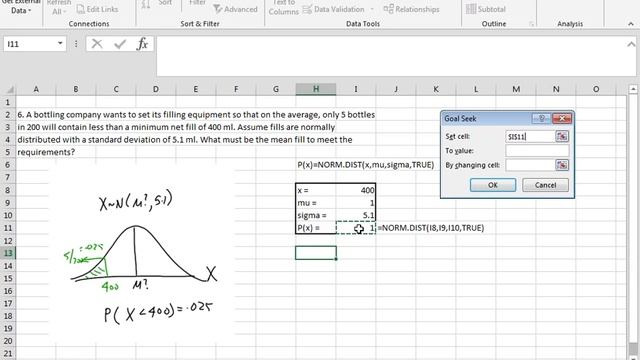The height and width of the screenshot is (360, 640).
Task: Click the By changing cell input field
Action: pyautogui.click(x=530, y=165)
